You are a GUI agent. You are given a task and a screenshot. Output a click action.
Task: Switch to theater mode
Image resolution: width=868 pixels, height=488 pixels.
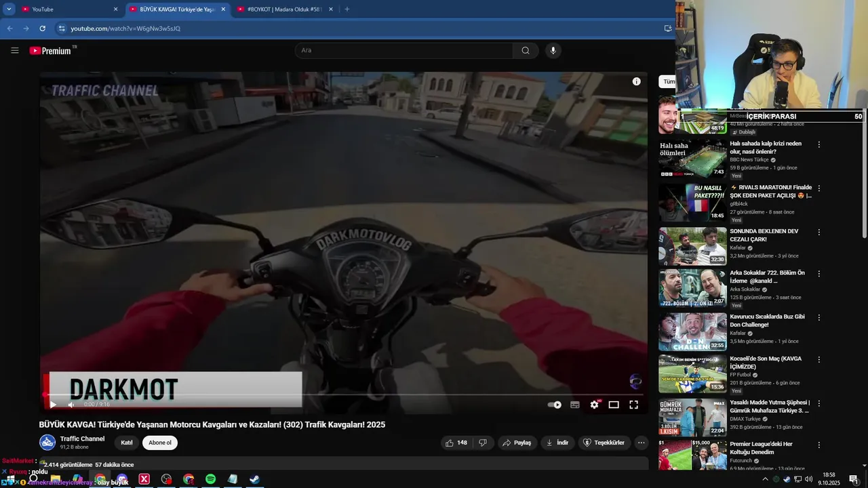tap(614, 405)
